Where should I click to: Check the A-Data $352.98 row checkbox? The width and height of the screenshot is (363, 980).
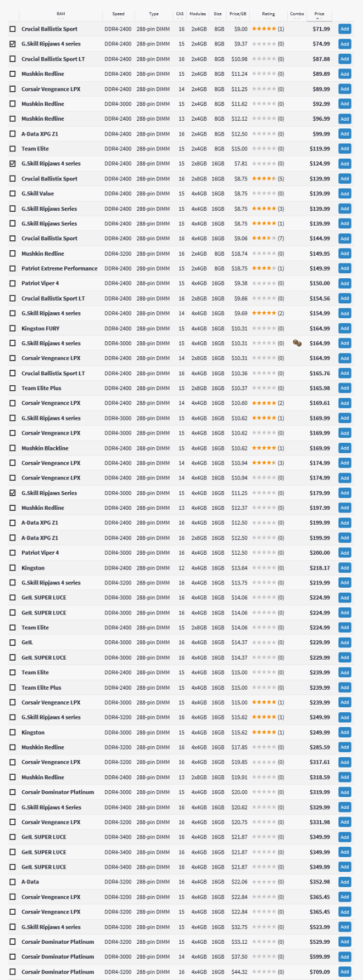[13, 882]
